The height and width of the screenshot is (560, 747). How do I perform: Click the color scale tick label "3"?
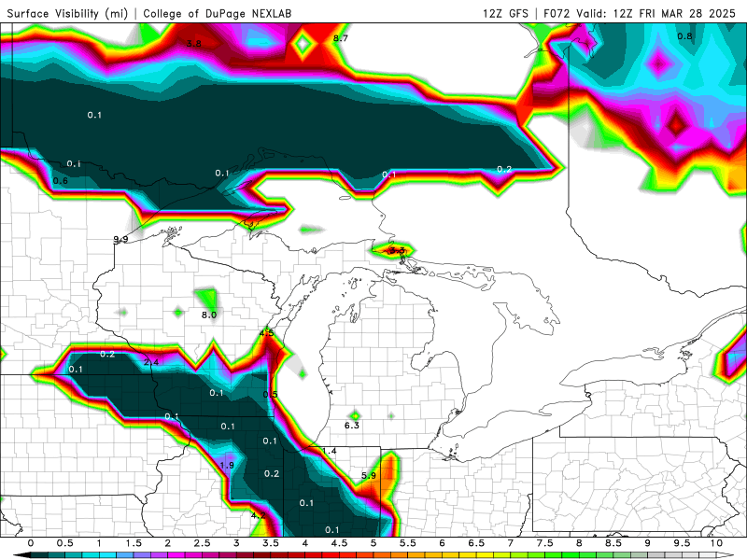pyautogui.click(x=236, y=543)
